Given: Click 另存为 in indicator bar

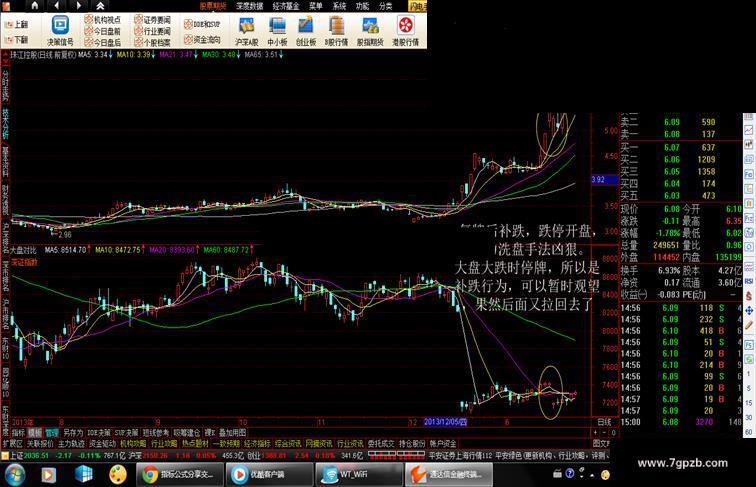Looking at the screenshot, I should pos(73,433).
